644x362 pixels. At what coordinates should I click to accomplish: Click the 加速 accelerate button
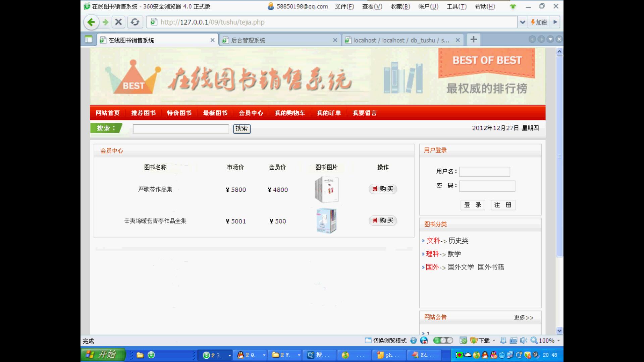tap(539, 22)
